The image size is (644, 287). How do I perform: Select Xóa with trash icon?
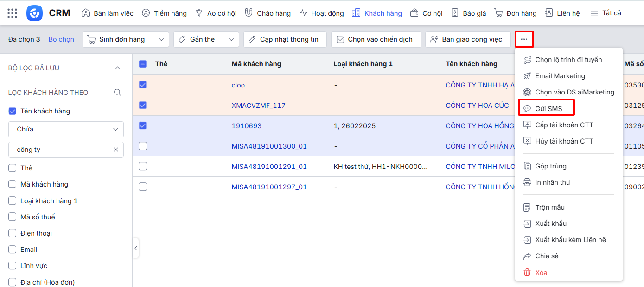click(x=541, y=273)
